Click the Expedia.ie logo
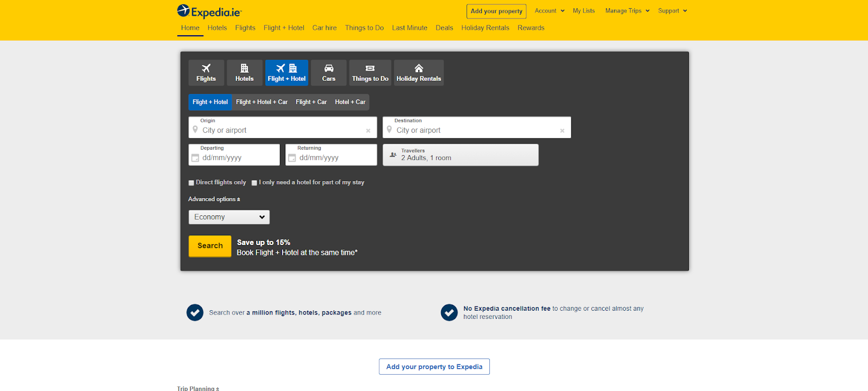This screenshot has width=868, height=391. tap(209, 11)
